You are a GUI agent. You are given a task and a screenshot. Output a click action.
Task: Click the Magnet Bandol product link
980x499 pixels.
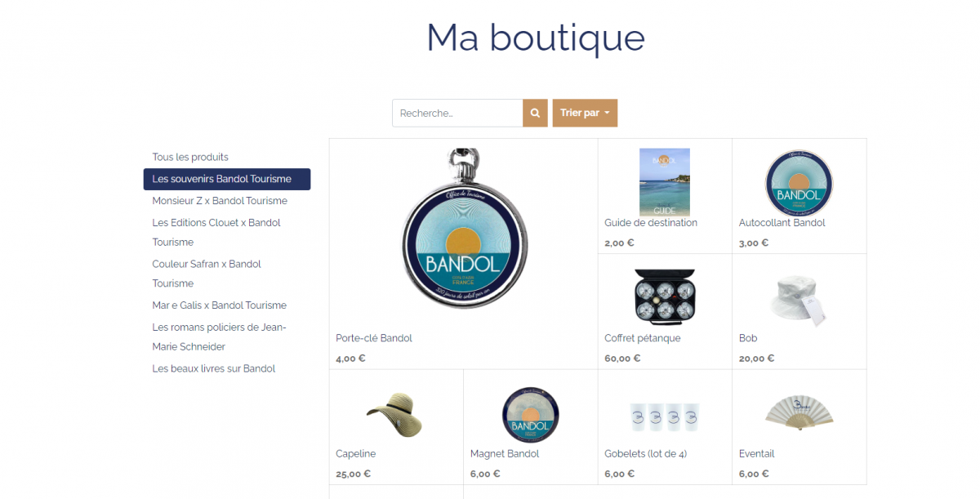(x=505, y=453)
